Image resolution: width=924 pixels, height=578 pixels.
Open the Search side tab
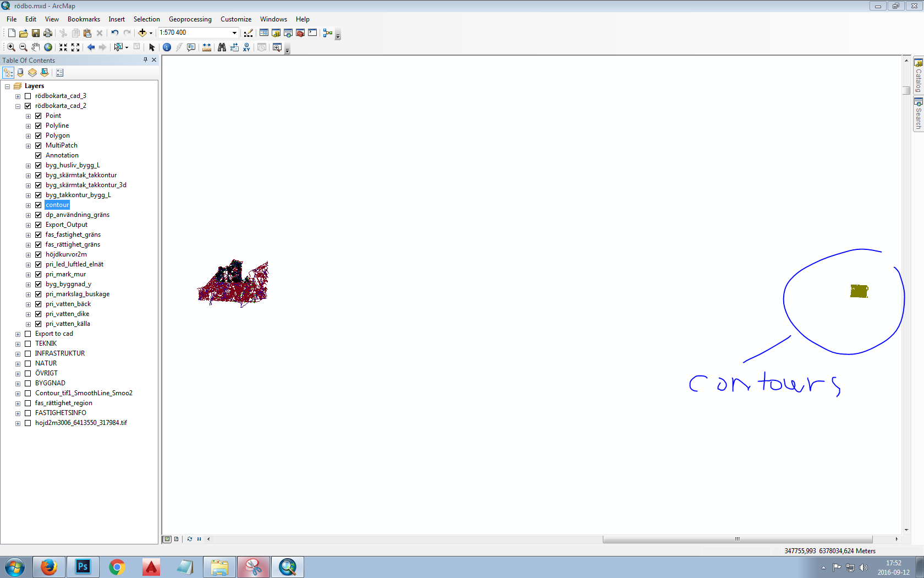click(918, 113)
